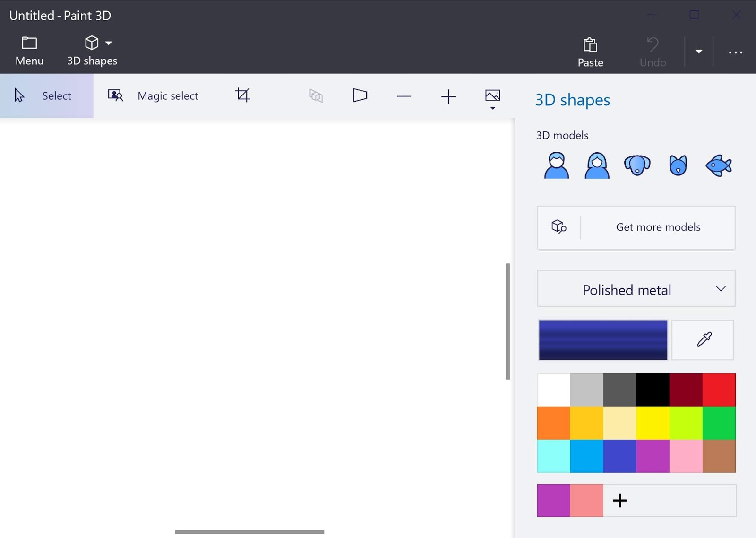Pick the orange color swatch
The image size is (756, 538).
click(x=554, y=423)
